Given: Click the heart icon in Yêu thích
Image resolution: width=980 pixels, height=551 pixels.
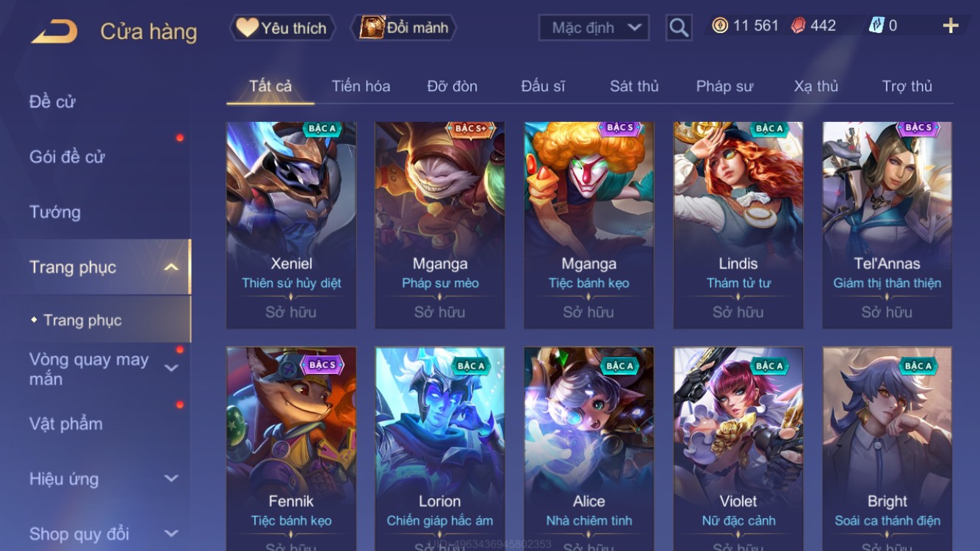Looking at the screenshot, I should 247,27.
